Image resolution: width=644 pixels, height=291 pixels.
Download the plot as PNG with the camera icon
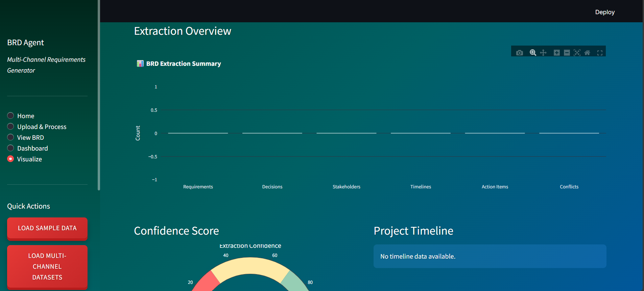(520, 53)
